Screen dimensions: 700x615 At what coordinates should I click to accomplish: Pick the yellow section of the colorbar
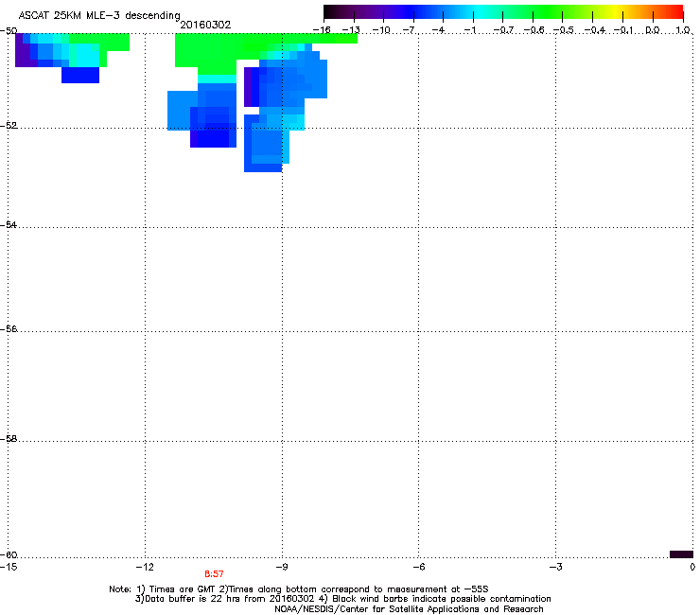(615, 12)
